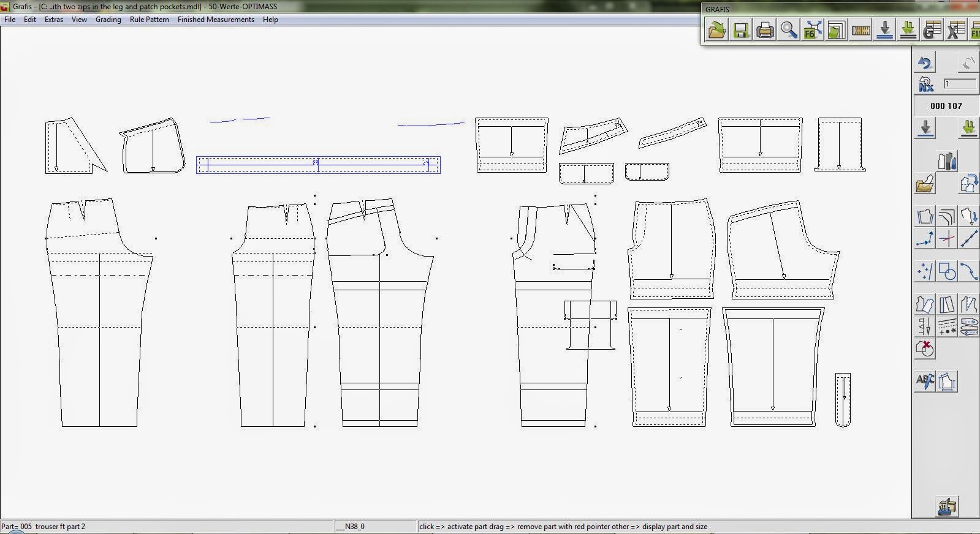Image resolution: width=980 pixels, height=534 pixels.
Task: Fit view with the F6 icon
Action: 812,29
